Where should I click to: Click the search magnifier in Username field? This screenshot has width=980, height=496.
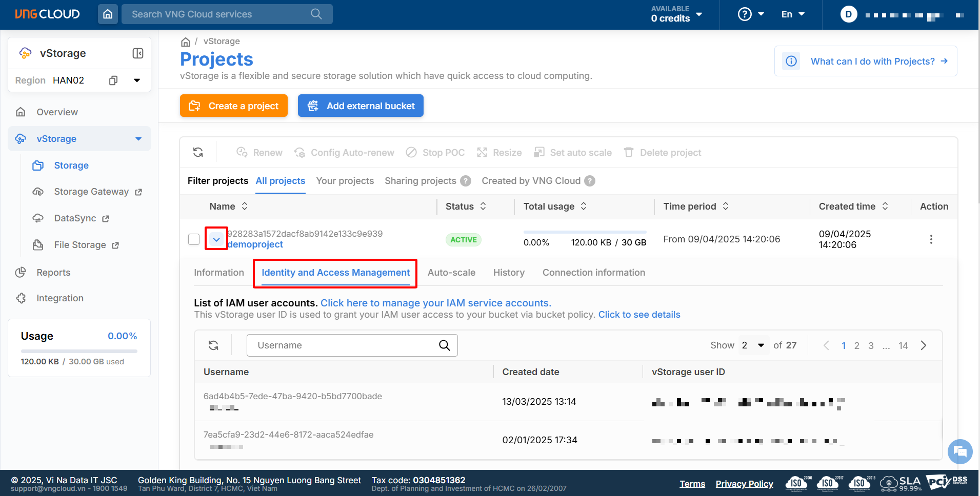(x=444, y=345)
